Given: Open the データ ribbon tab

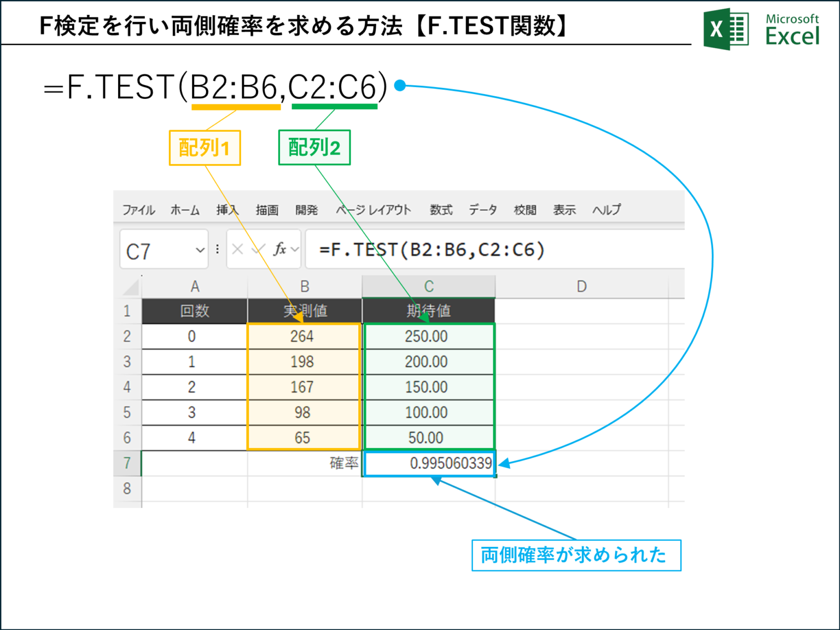Looking at the screenshot, I should point(482,210).
